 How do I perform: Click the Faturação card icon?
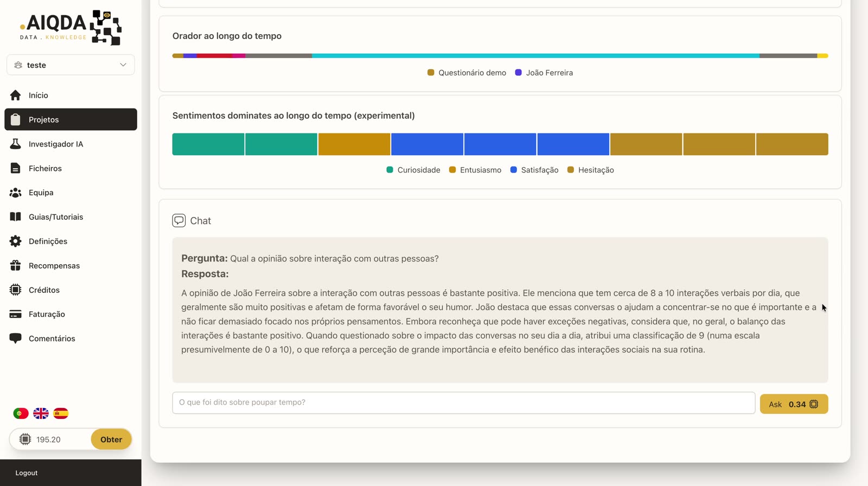coord(15,314)
